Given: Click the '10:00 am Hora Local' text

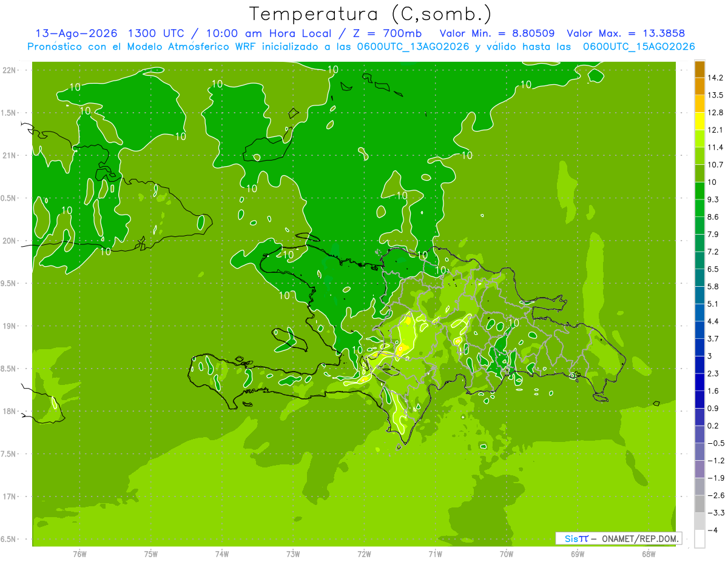Looking at the screenshot, I should pyautogui.click(x=265, y=33).
